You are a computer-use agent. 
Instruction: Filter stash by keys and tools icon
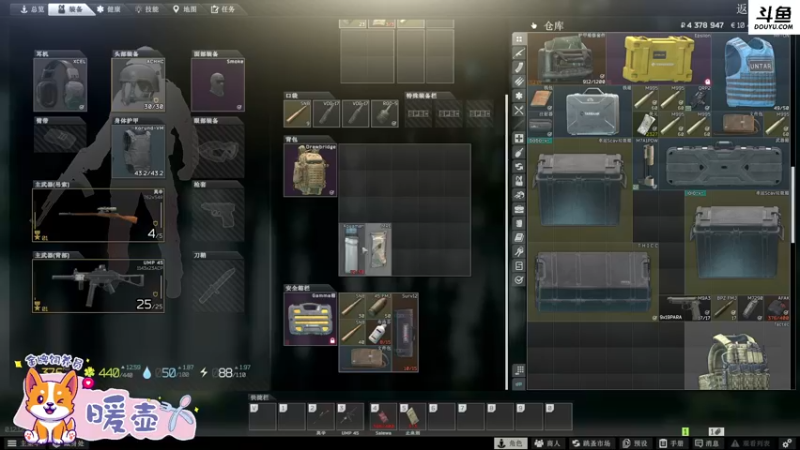519,252
